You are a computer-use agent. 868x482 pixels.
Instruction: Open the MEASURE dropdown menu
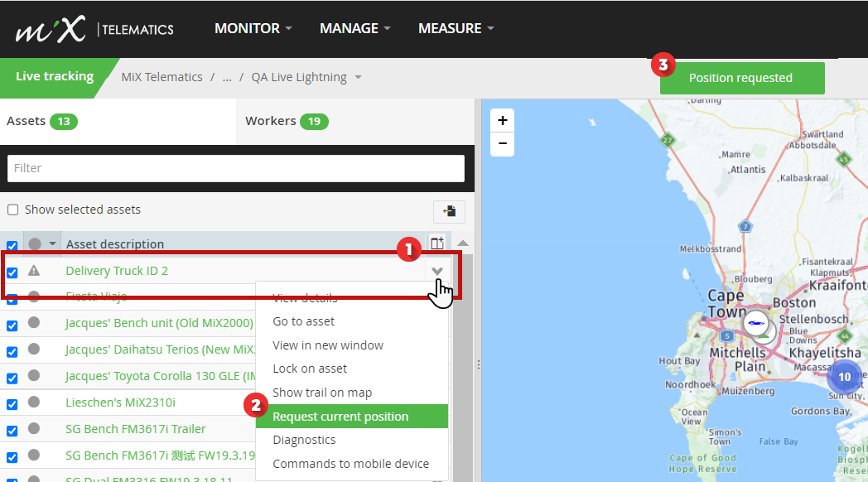456,28
